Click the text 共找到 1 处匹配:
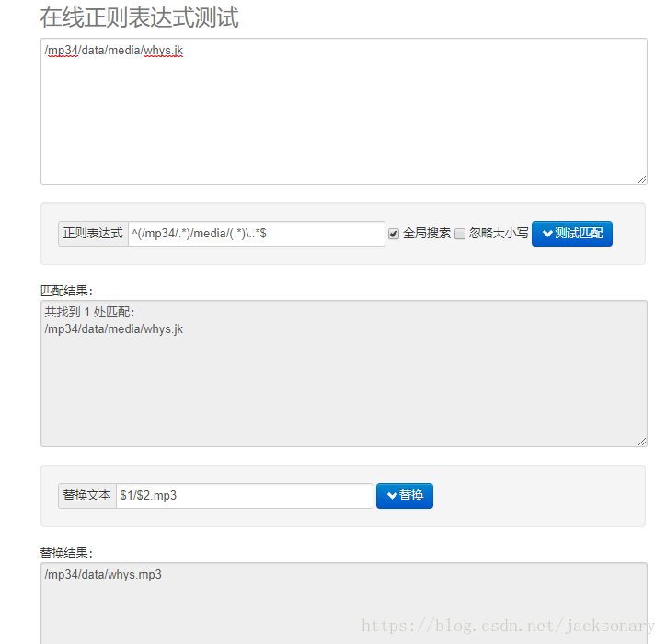This screenshot has height=644, width=666. [x=89, y=312]
